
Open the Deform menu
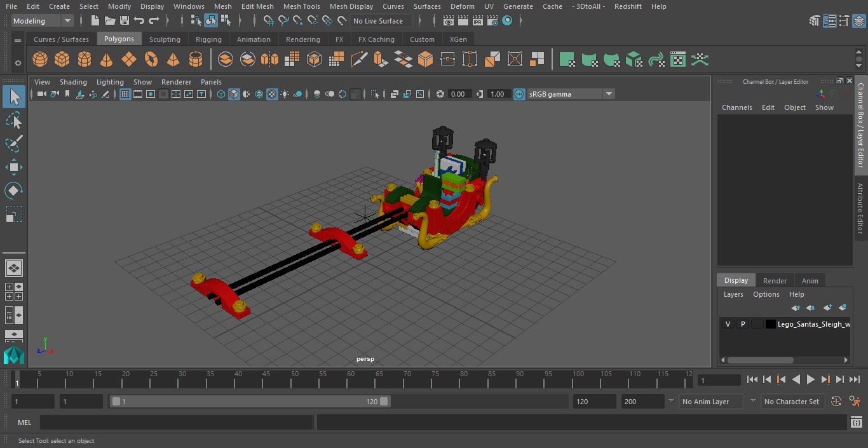click(462, 6)
